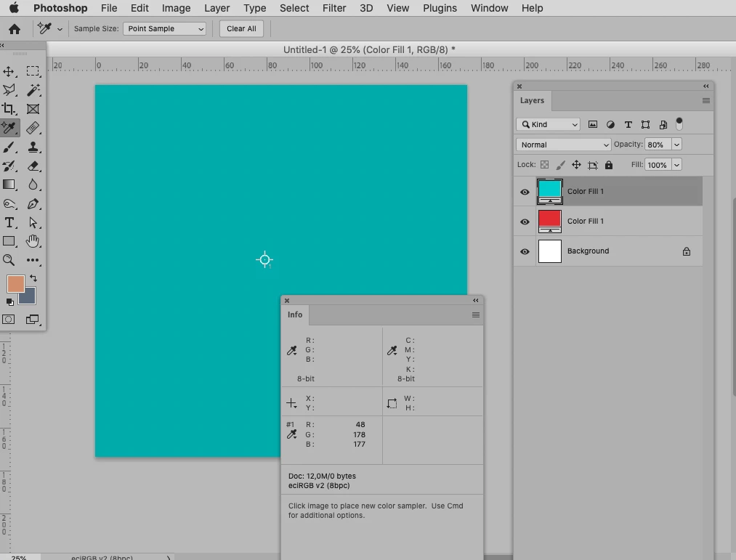Open the Fill slider dropdown arrow
736x560 pixels.
(677, 165)
